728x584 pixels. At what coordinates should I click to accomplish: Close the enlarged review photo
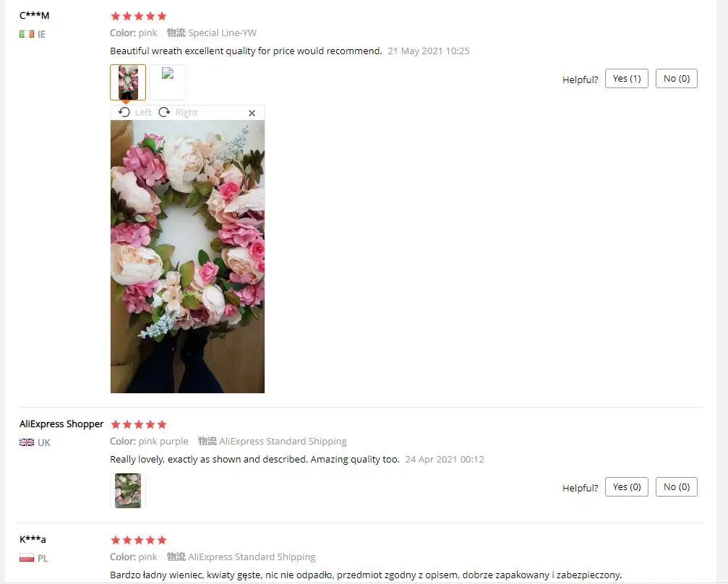252,113
